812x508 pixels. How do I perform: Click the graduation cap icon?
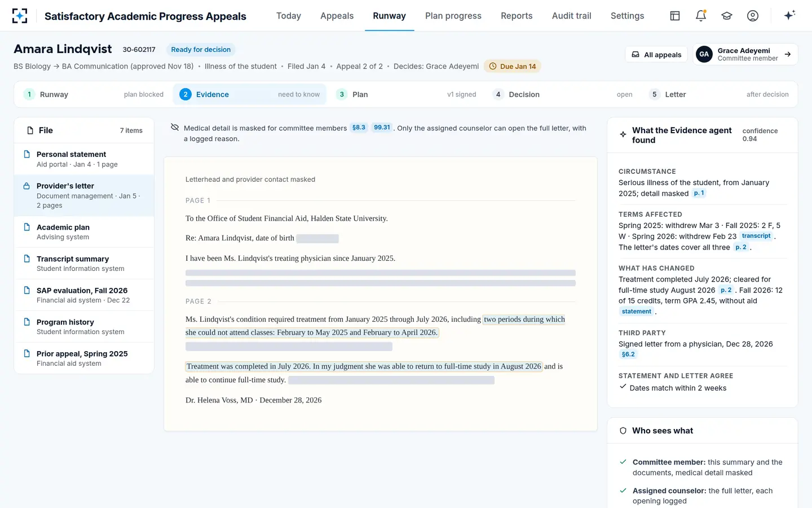[x=727, y=16]
